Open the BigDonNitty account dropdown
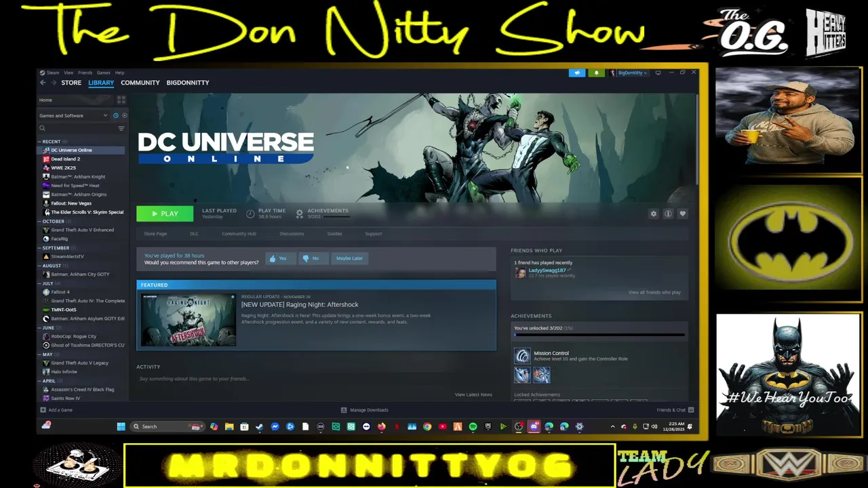The image size is (868, 488). point(628,73)
